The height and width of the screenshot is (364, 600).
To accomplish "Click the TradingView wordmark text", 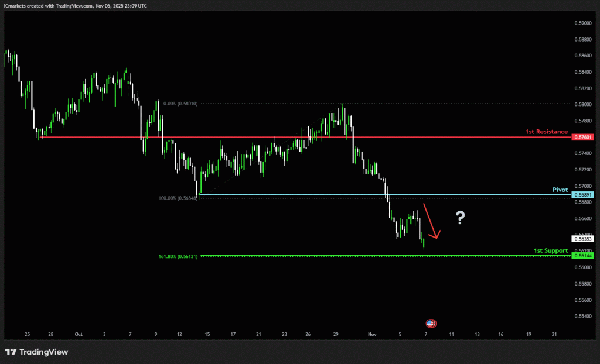I will 44,352.
